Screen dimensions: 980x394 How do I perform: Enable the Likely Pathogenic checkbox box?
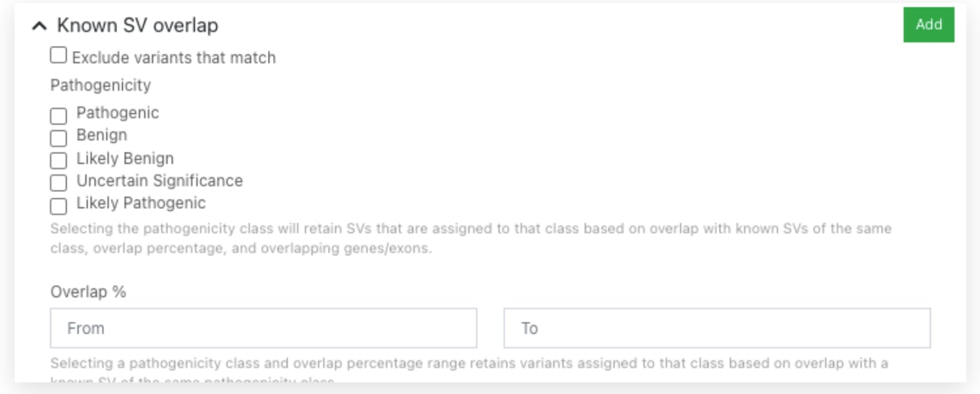pos(59,206)
